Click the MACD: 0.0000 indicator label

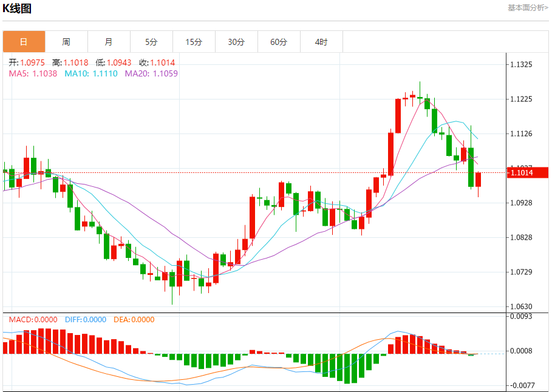[33, 320]
